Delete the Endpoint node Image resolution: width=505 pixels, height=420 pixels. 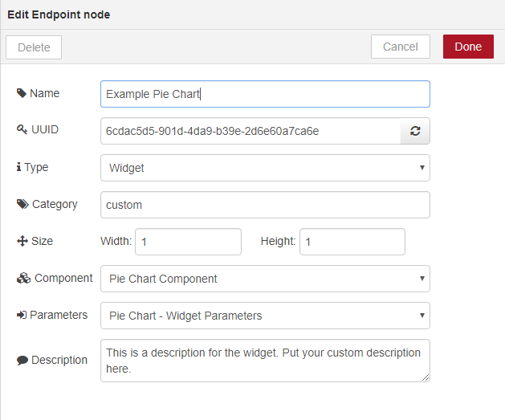point(34,47)
